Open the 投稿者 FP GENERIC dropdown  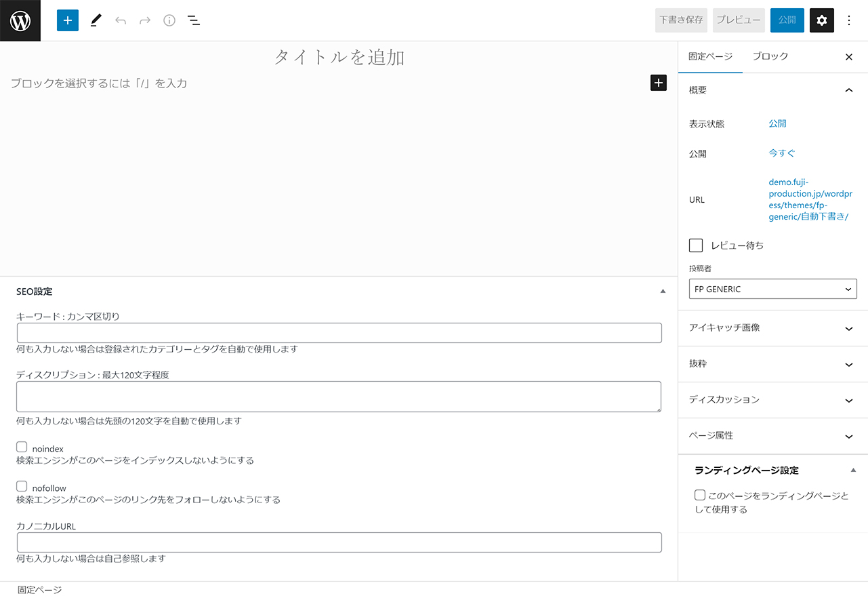[773, 289]
